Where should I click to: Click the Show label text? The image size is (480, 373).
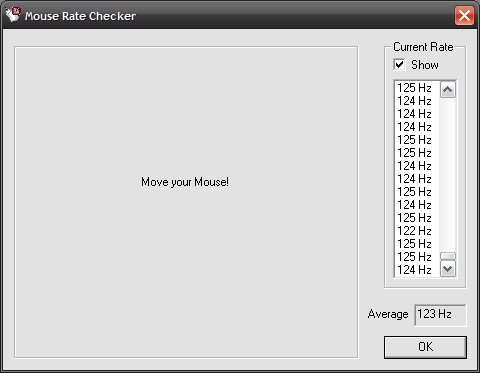[x=425, y=65]
